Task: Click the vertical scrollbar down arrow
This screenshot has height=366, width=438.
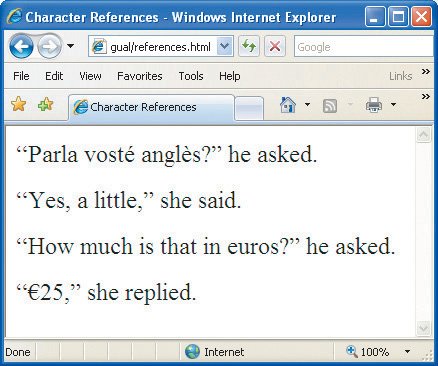Action: click(x=423, y=328)
